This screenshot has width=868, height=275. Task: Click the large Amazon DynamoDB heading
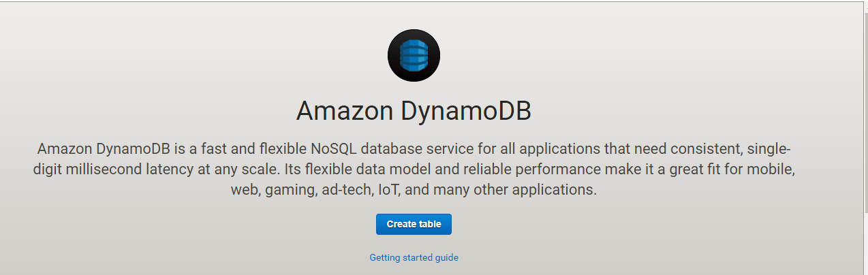(x=414, y=111)
